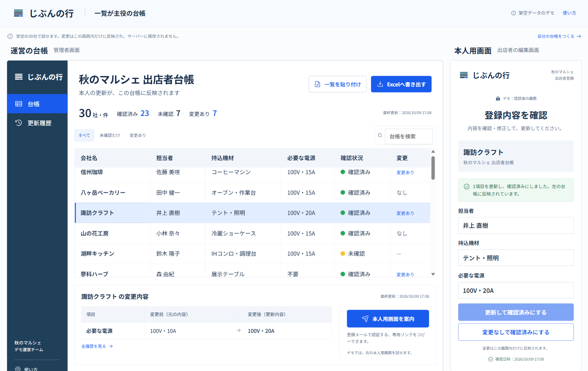The height and width of the screenshot is (371, 588).
Task: Click 未確認 status in 湖畔キッチン row
Action: 353,254
